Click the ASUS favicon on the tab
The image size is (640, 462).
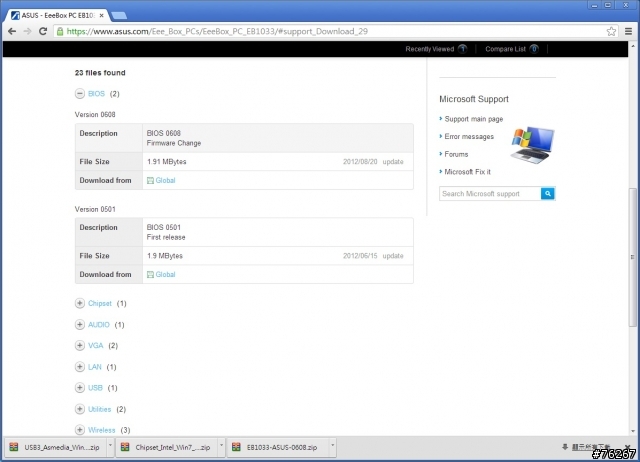tap(15, 16)
